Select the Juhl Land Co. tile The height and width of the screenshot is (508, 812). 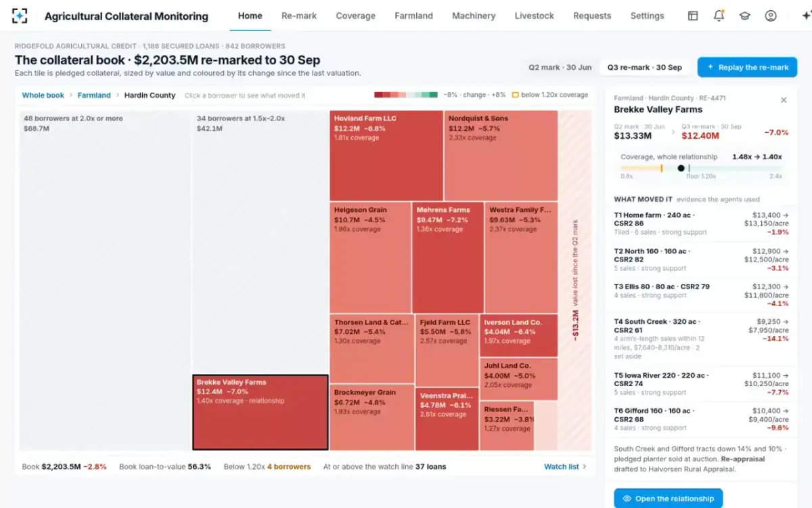pos(519,379)
